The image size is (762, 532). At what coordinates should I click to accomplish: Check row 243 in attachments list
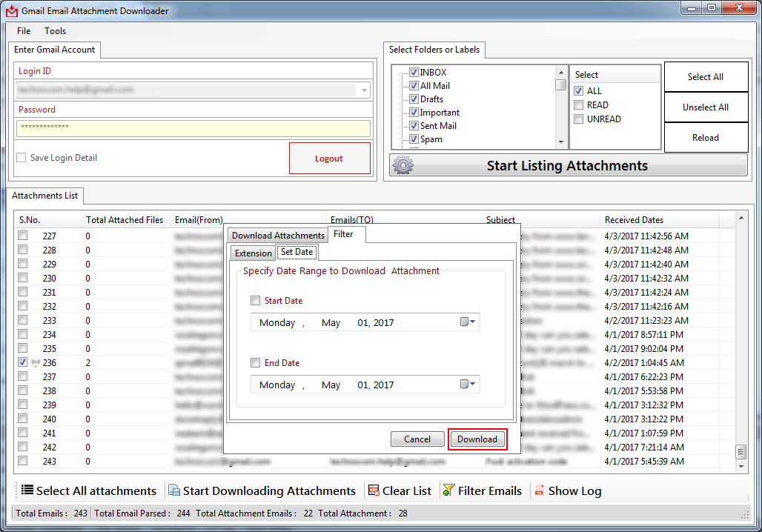coord(23,461)
